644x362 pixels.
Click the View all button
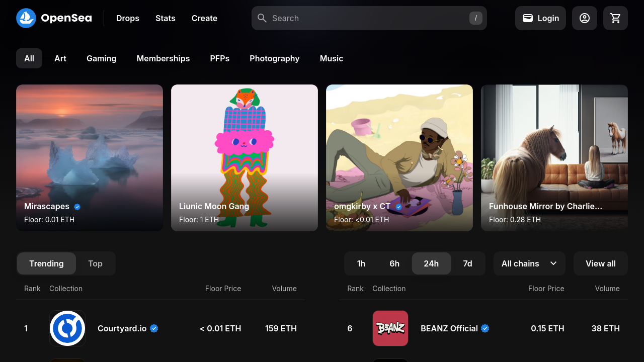pos(600,263)
